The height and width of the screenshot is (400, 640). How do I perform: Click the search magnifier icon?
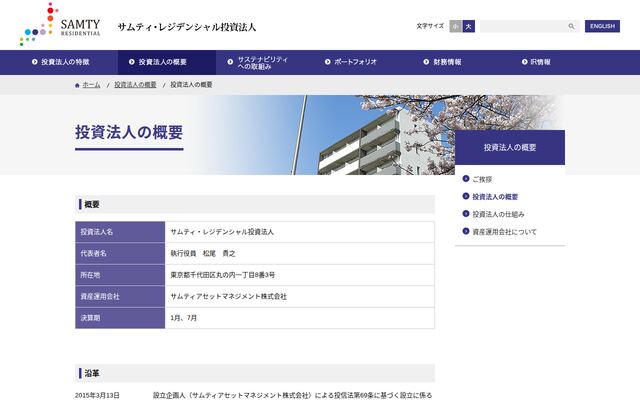pos(571,26)
